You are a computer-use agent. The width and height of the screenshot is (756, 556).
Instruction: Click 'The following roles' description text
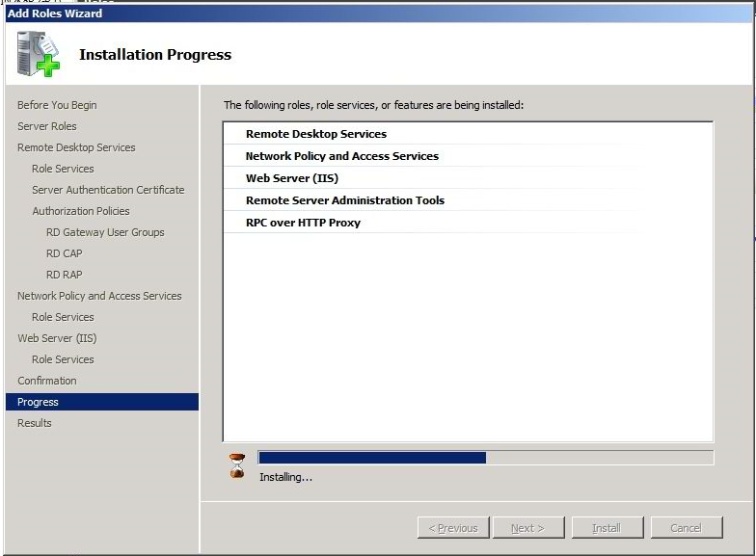point(373,105)
